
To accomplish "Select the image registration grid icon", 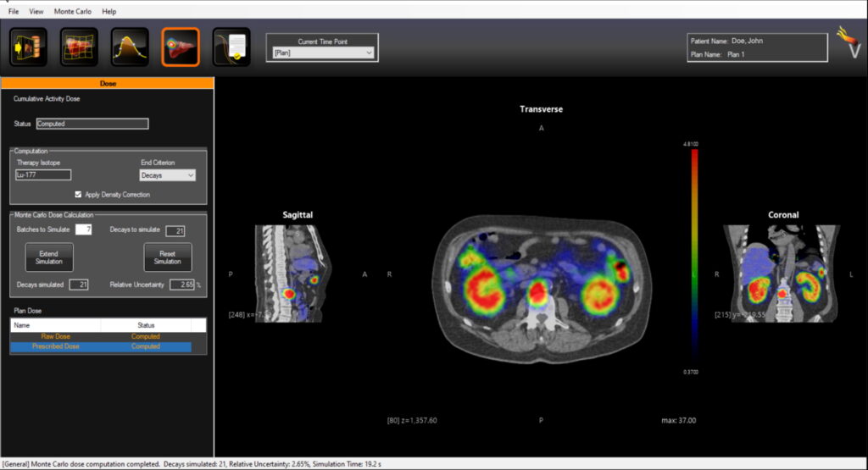I will click(x=79, y=47).
